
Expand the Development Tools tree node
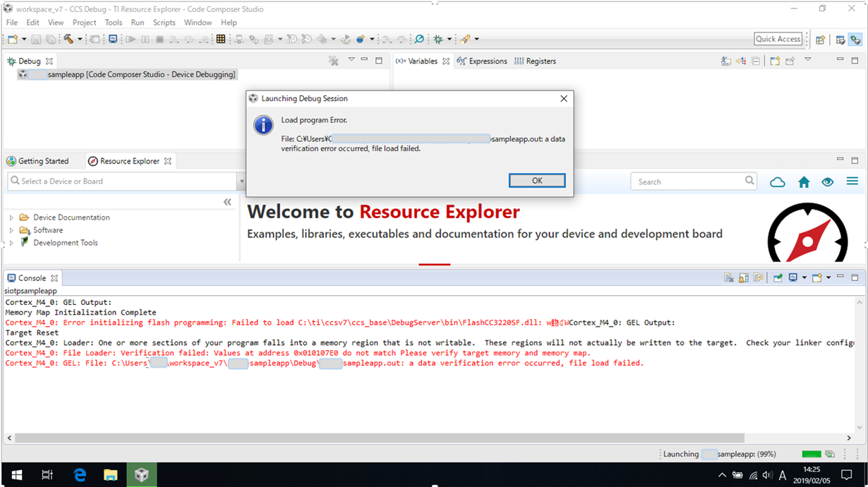[x=11, y=243]
